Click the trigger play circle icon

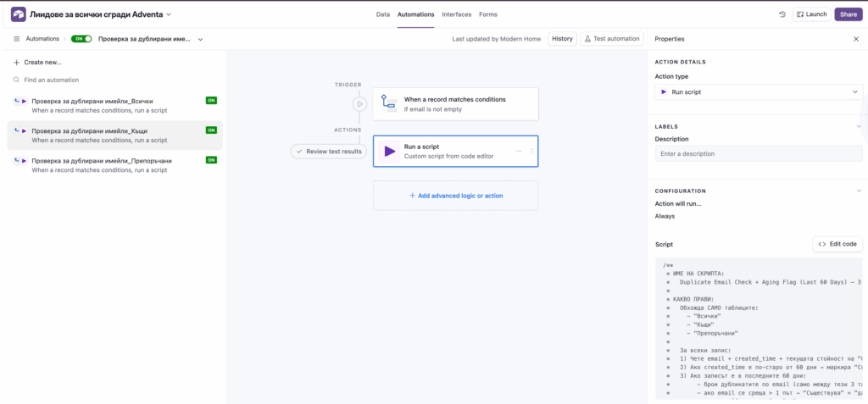coord(359,104)
